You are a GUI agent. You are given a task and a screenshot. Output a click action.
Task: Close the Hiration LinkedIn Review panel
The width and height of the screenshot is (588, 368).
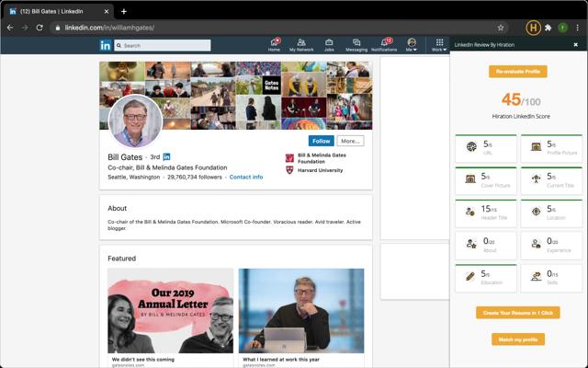(576, 44)
